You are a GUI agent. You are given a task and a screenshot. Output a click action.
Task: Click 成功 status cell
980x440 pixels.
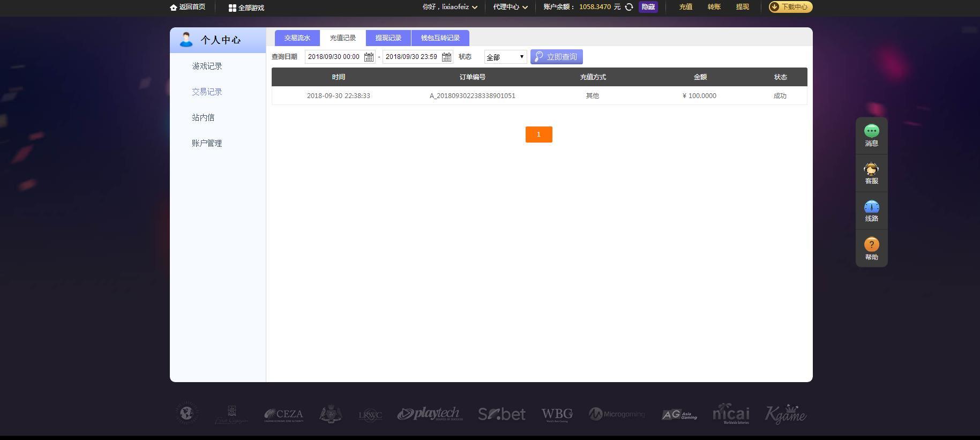[x=780, y=96]
